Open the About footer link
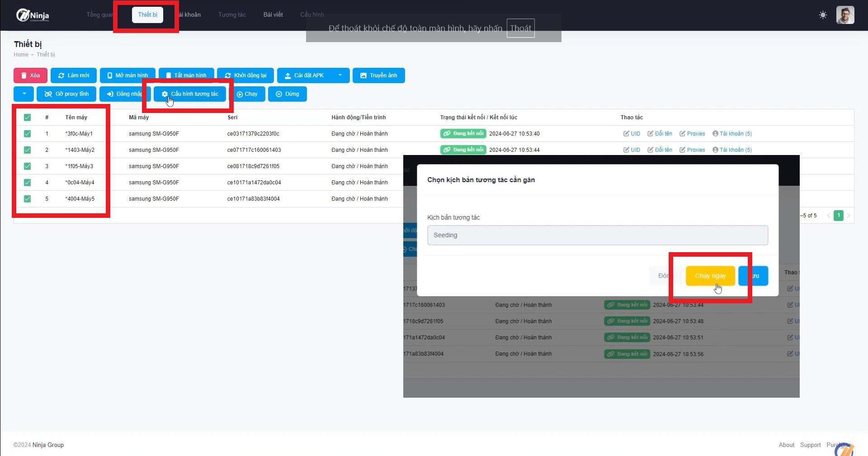The image size is (868, 456). pyautogui.click(x=786, y=445)
